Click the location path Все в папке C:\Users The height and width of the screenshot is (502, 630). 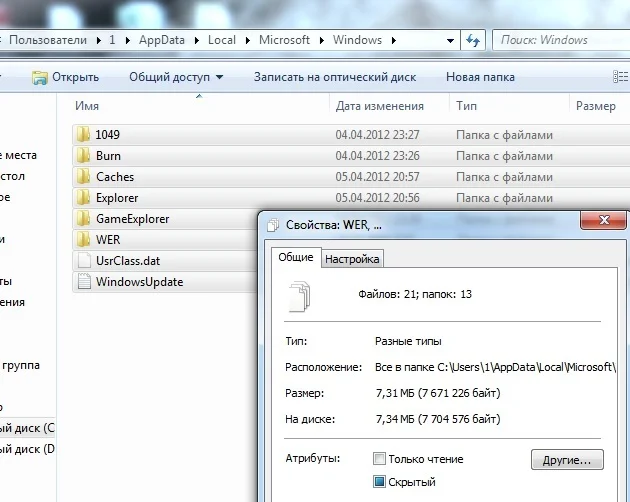(495, 367)
